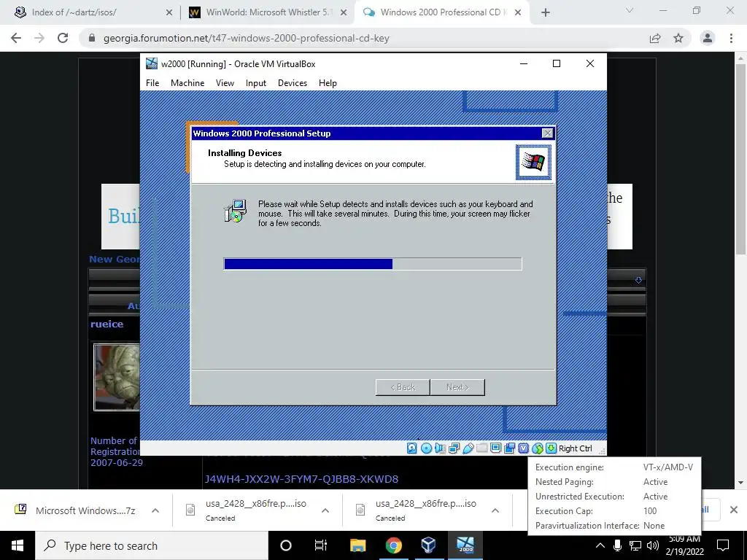Go back in Chrome
Image resolution: width=747 pixels, height=560 pixels.
(16, 38)
